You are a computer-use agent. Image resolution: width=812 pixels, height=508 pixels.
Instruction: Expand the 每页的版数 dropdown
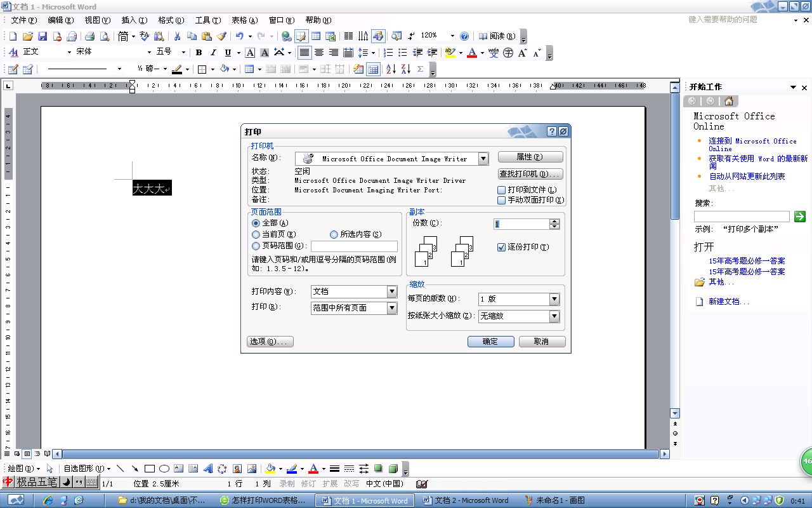554,299
